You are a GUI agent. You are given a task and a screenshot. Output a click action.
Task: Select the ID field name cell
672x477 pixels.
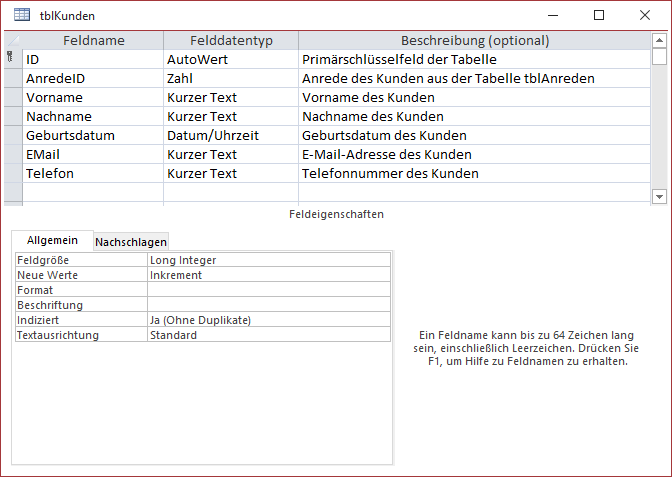point(93,60)
